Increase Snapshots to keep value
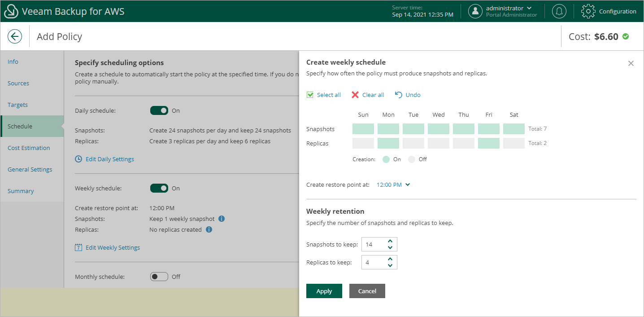This screenshot has width=644, height=317. point(390,241)
